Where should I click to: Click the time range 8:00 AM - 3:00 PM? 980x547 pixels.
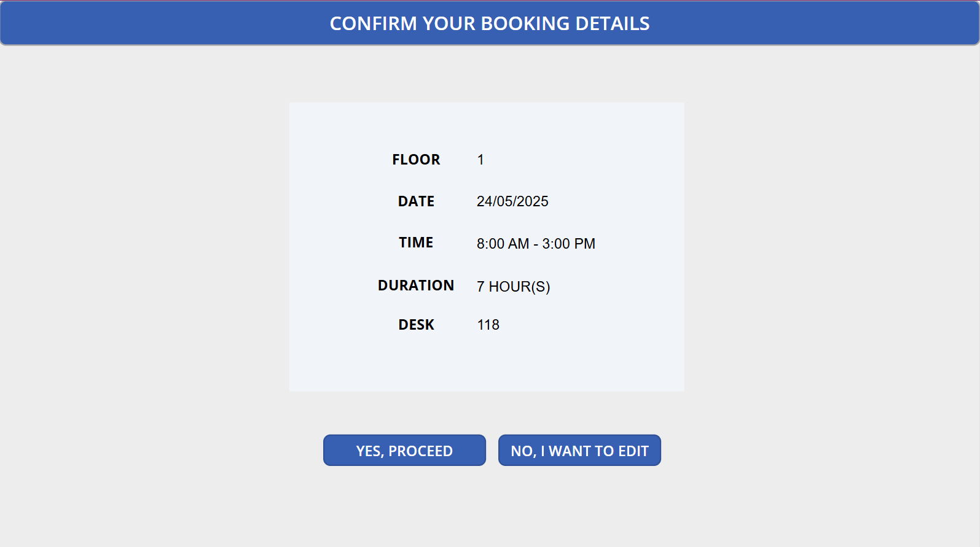click(536, 244)
